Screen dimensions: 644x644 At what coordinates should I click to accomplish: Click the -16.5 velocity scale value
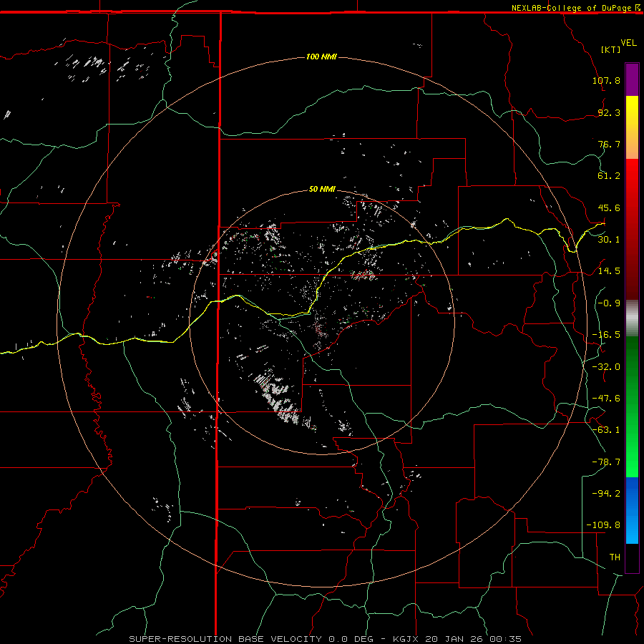click(x=606, y=335)
